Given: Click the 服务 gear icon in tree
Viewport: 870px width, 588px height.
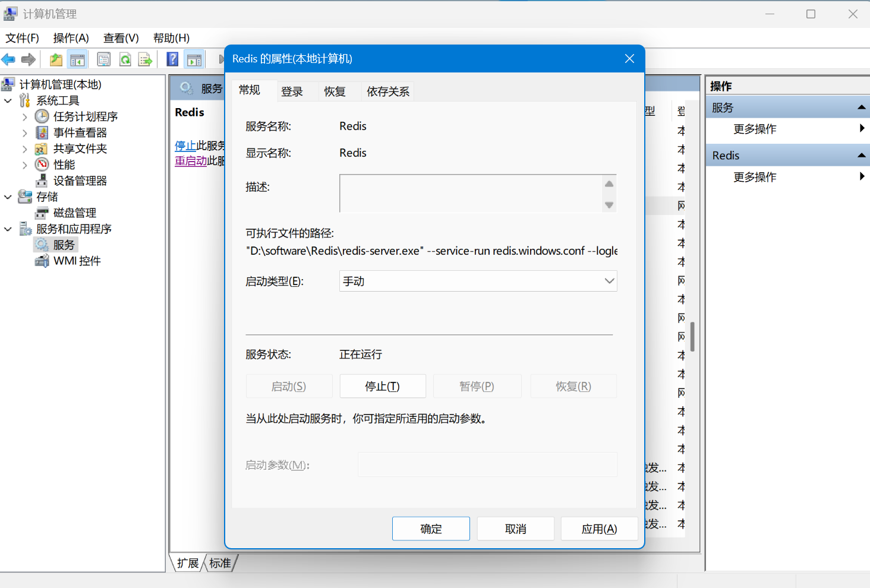Looking at the screenshot, I should coord(42,245).
